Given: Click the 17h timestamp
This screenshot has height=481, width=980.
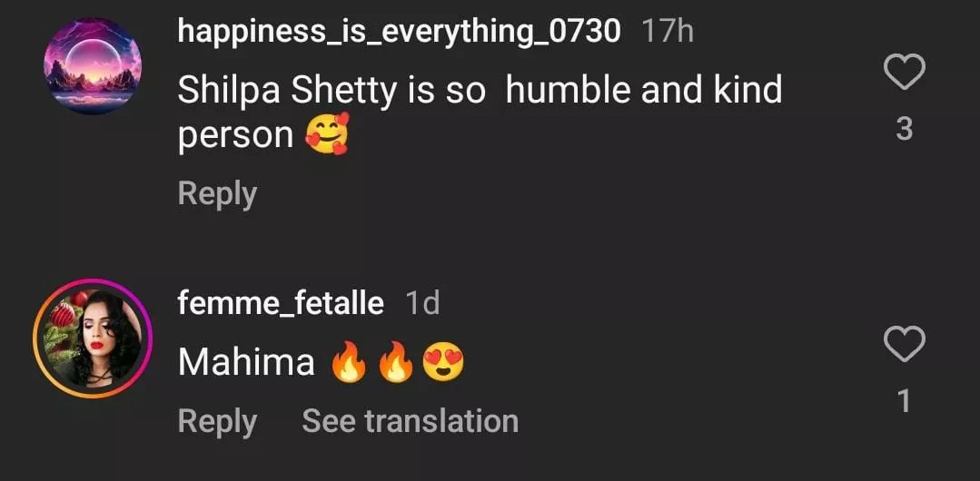Looking at the screenshot, I should (x=668, y=31).
